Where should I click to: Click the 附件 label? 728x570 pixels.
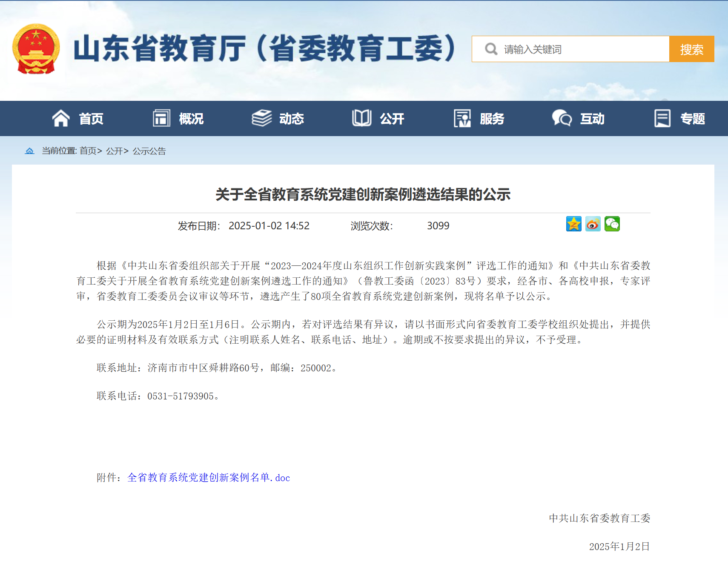(109, 478)
